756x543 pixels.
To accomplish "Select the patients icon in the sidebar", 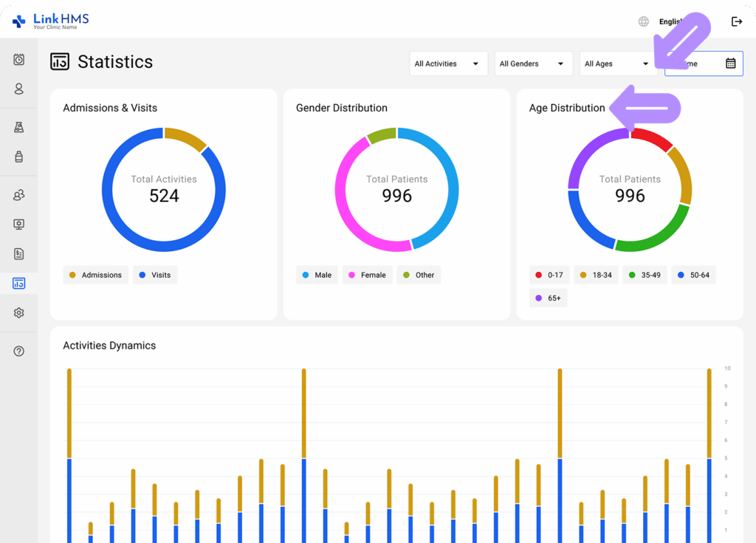I will click(x=18, y=89).
